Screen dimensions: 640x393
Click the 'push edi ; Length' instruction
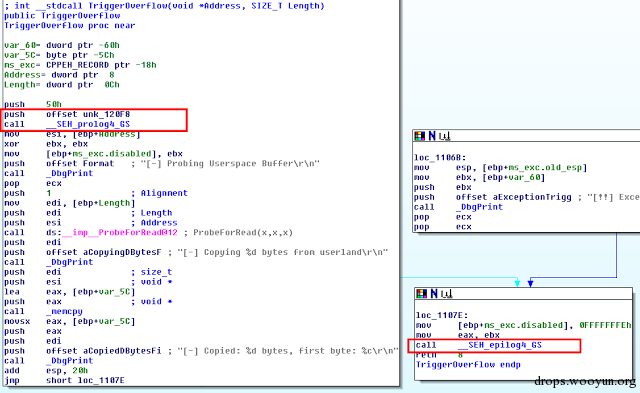[88, 213]
